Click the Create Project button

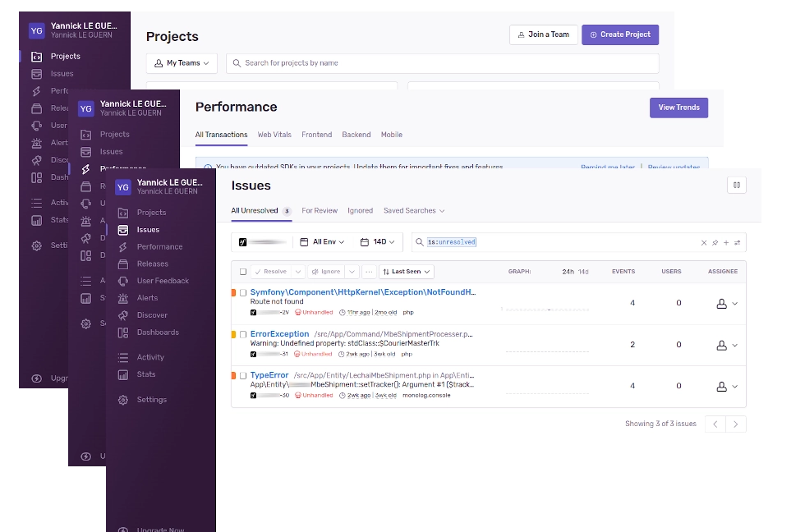pyautogui.click(x=620, y=34)
